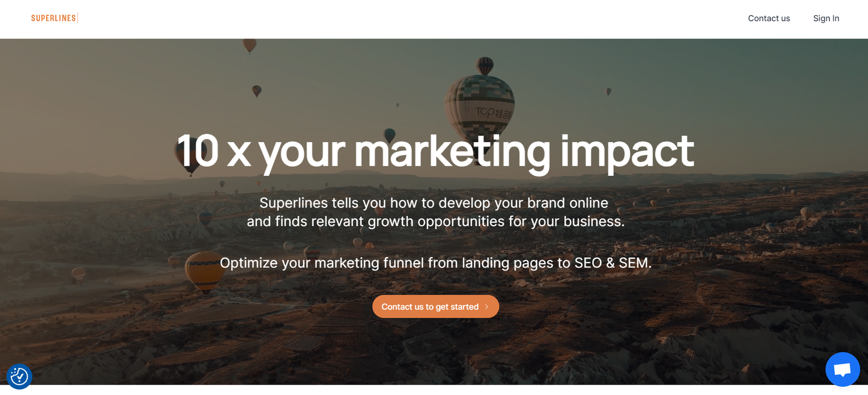Click the 'Superlines tells you how' paragraph
The width and height of the screenshot is (868, 395).
[x=436, y=212]
